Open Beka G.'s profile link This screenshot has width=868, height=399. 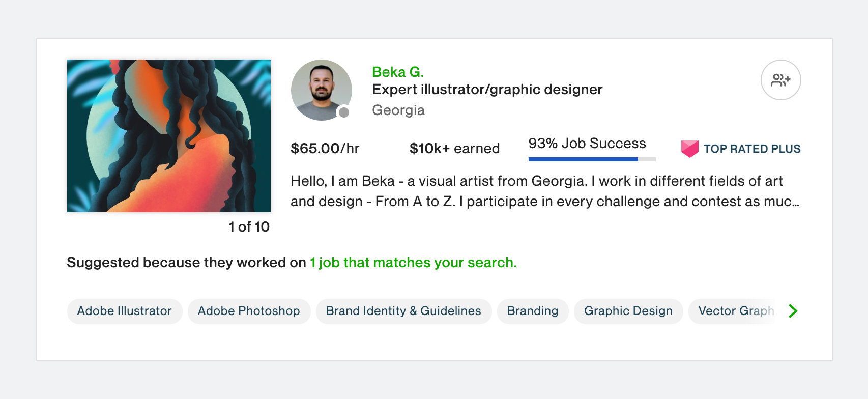point(398,71)
